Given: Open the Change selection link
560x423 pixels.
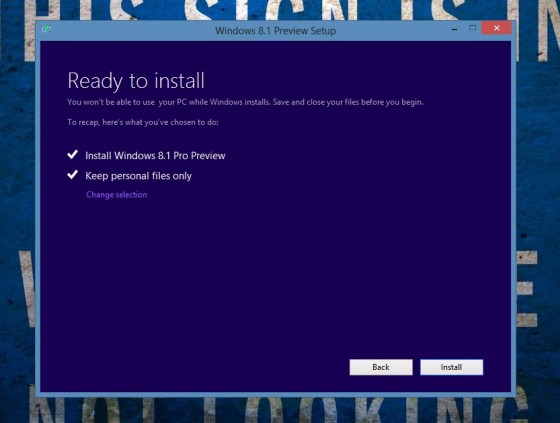Looking at the screenshot, I should pyautogui.click(x=116, y=195).
